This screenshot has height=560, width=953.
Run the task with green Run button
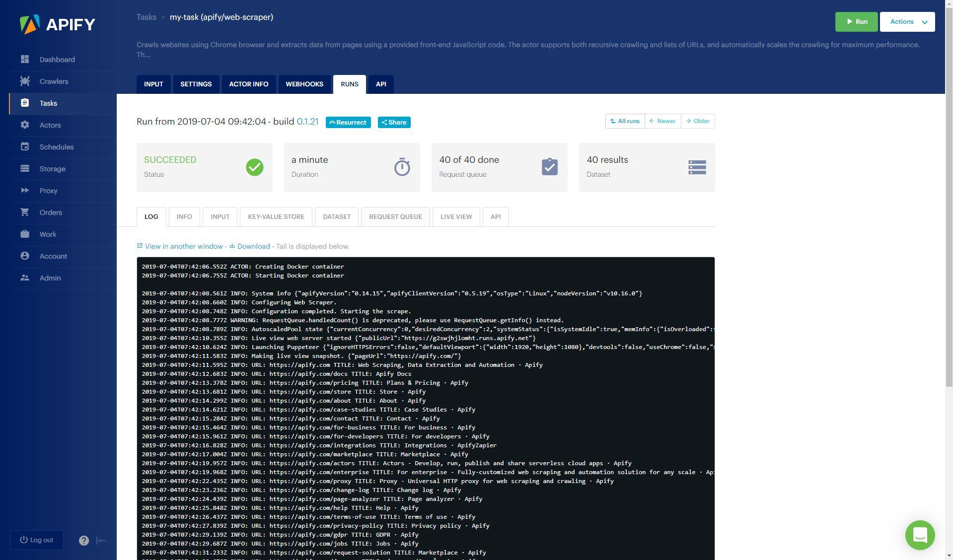click(856, 22)
